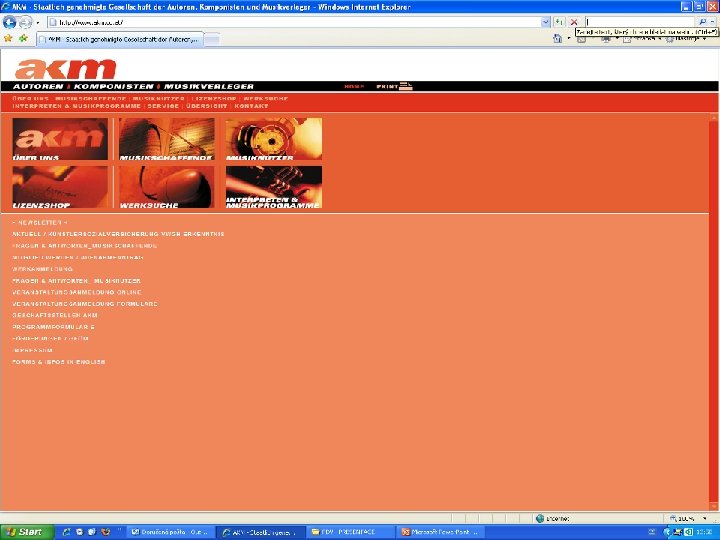Click the system tray clock

point(704,532)
